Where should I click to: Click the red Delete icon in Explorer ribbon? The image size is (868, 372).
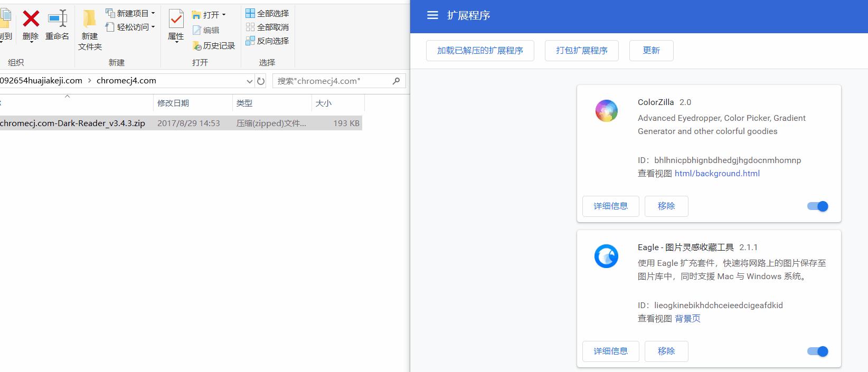tap(31, 19)
